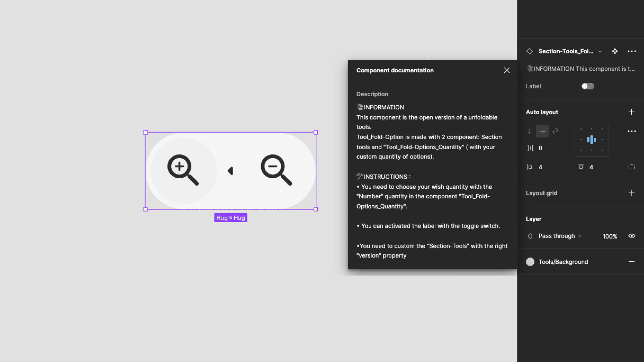Screen dimensions: 644x362
Task: Set auto layout direction to vertical
Action: click(530, 131)
